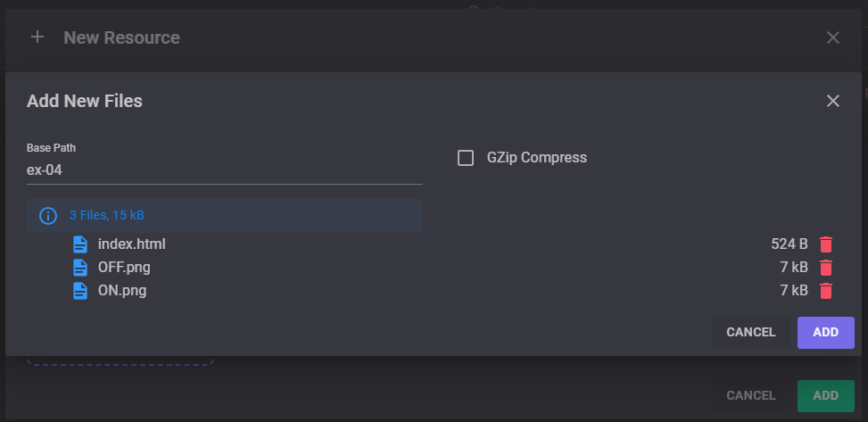Cancel the Add New Files dialog

[x=750, y=332]
